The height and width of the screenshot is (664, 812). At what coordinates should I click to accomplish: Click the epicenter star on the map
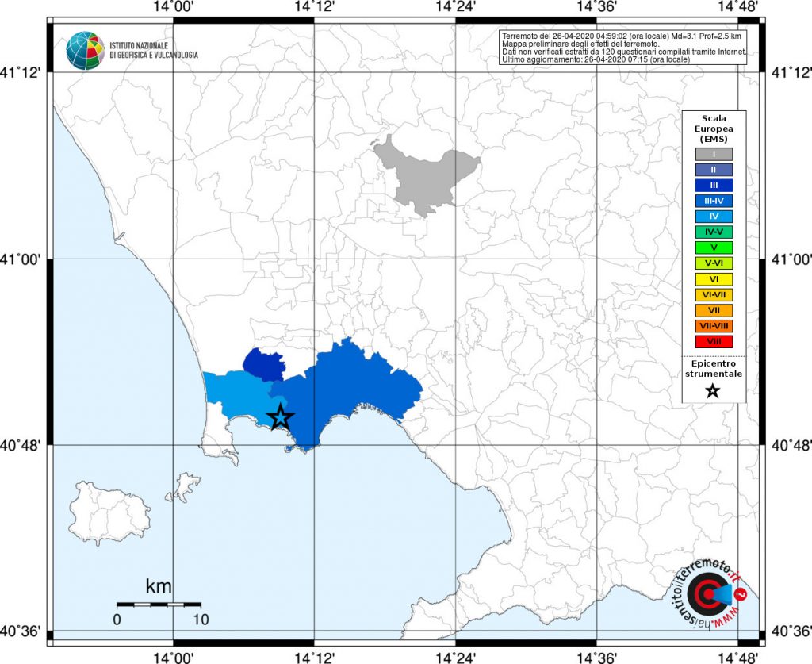(x=281, y=417)
